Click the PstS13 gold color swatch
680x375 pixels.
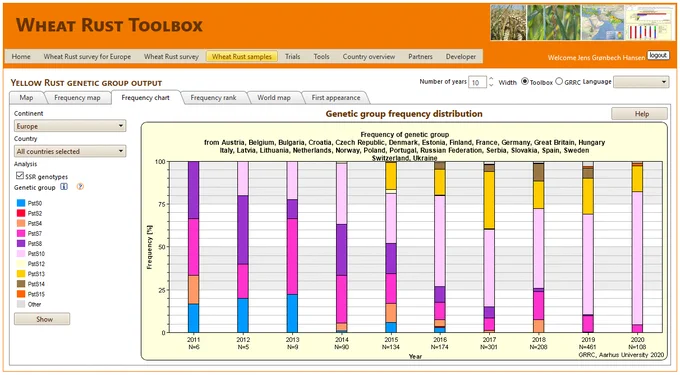pyautogui.click(x=21, y=274)
